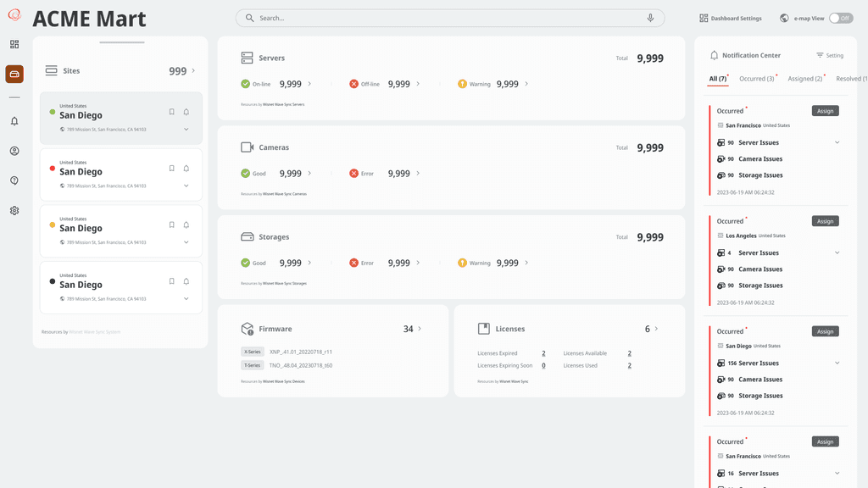Open Licenses Available count 2 link
The height and width of the screenshot is (488, 868).
pyautogui.click(x=630, y=353)
